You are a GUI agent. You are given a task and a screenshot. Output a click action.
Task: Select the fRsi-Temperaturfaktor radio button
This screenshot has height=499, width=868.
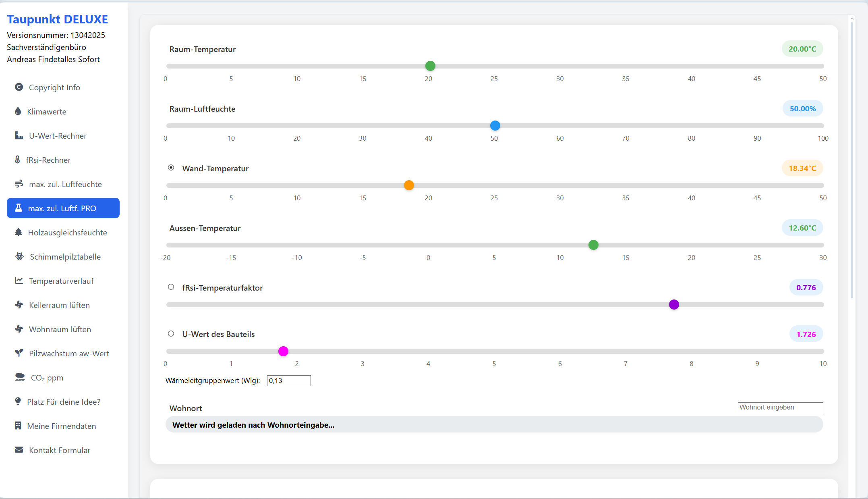[171, 287]
